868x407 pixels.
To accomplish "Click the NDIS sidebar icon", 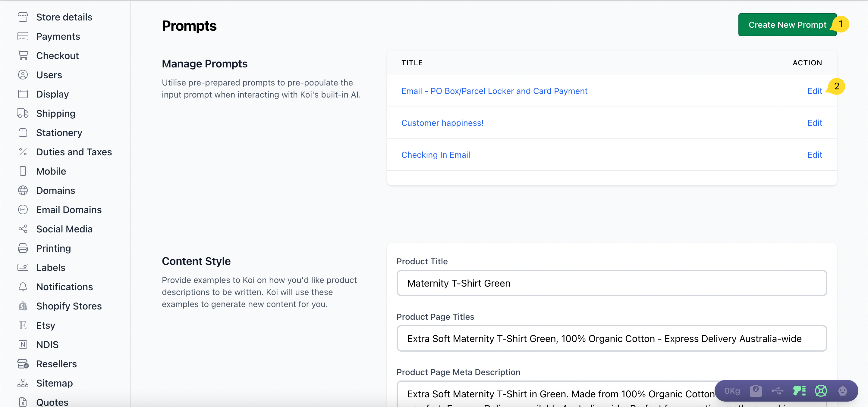I will (23, 344).
